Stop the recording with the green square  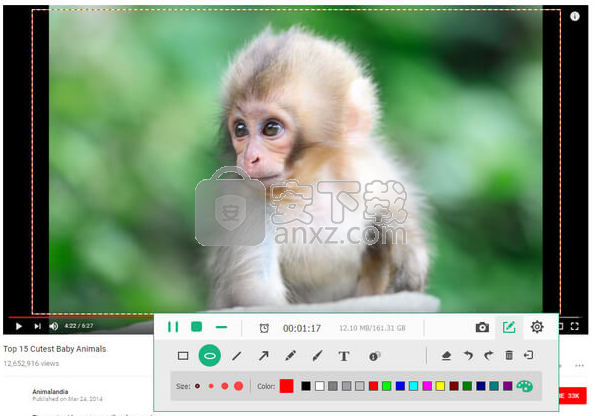[197, 327]
